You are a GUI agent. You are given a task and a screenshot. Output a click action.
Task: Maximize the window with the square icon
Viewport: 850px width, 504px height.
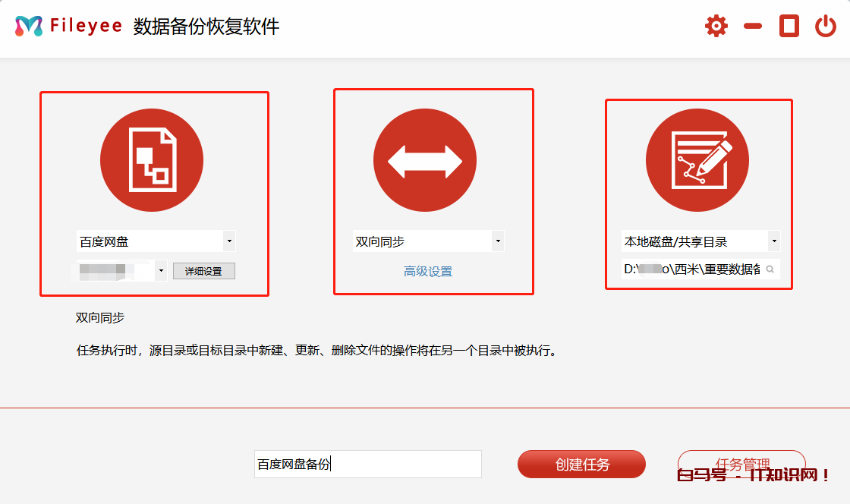point(789,27)
